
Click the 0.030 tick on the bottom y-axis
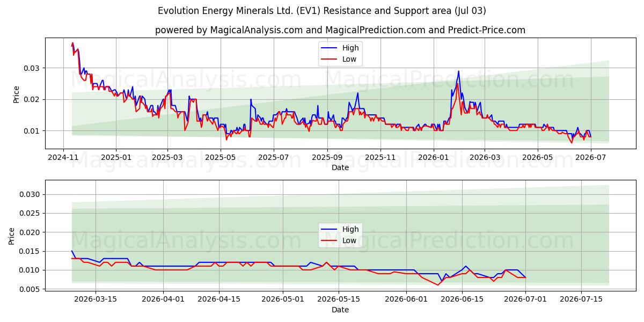coord(30,194)
